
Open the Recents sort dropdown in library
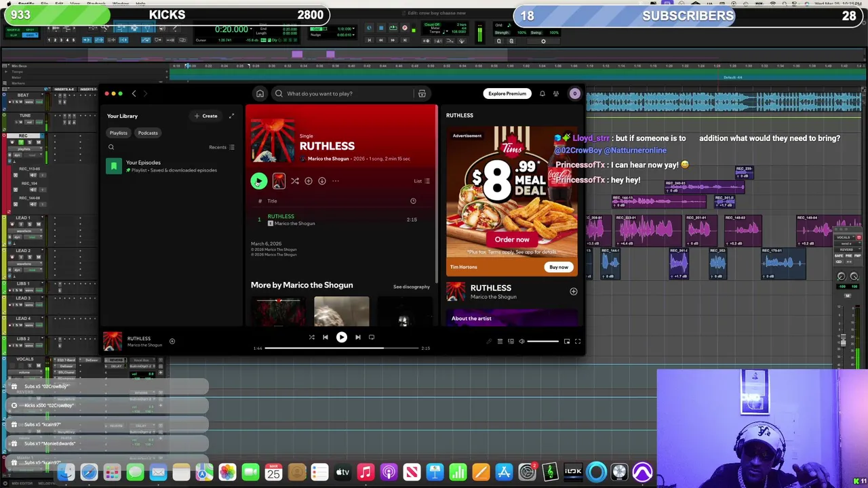click(222, 147)
